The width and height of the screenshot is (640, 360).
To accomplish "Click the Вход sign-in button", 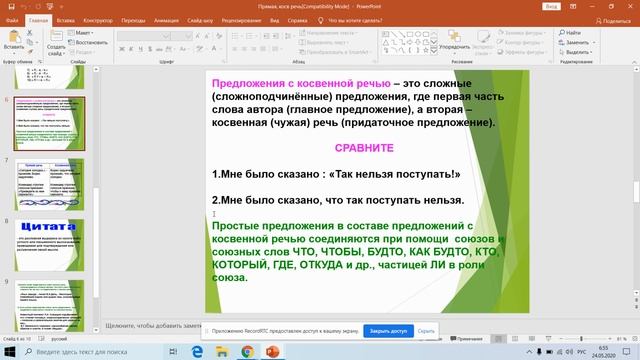I will [x=551, y=7].
